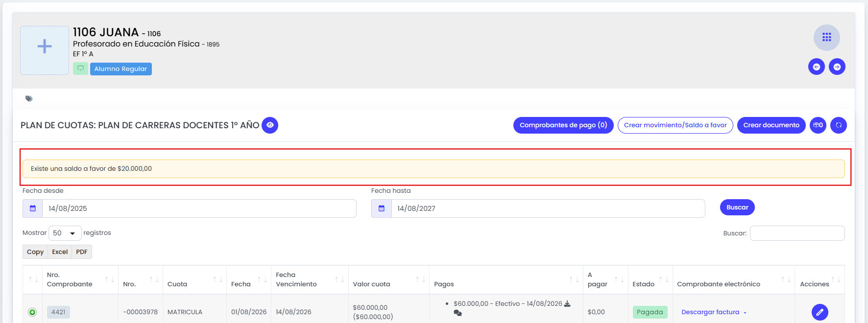Click the Fecha desde date field

click(199, 208)
